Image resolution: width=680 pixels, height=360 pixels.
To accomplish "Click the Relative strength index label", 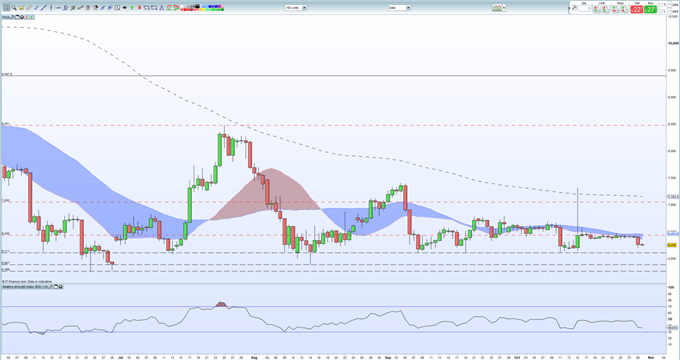I will click(x=25, y=287).
